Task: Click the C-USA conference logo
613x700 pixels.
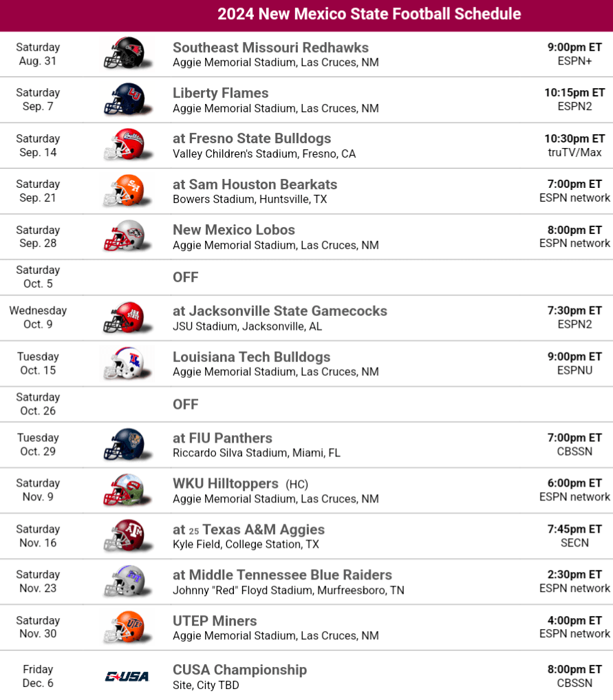Action: tap(127, 677)
